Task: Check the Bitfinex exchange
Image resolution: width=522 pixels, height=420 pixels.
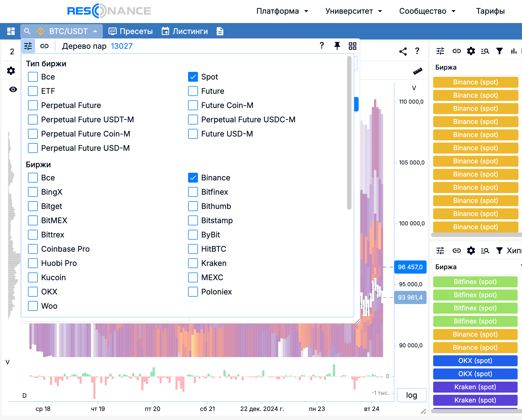Action: tap(193, 192)
